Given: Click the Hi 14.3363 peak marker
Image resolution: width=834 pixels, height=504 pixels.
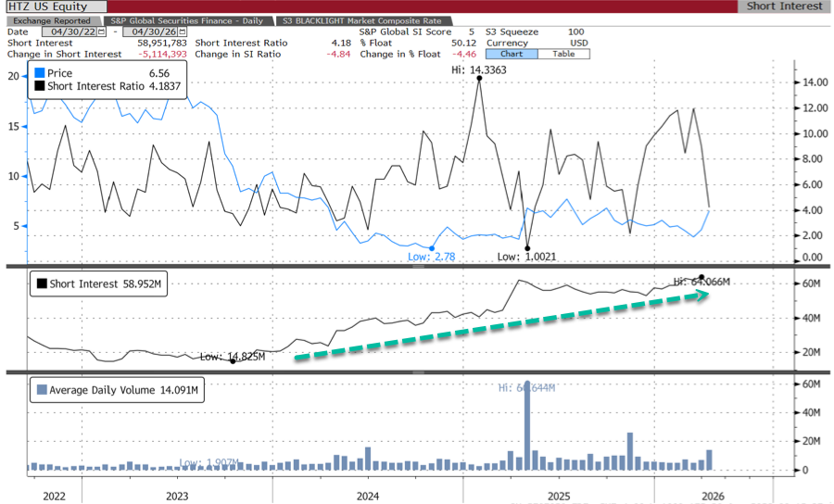Looking at the screenshot, I should [479, 79].
